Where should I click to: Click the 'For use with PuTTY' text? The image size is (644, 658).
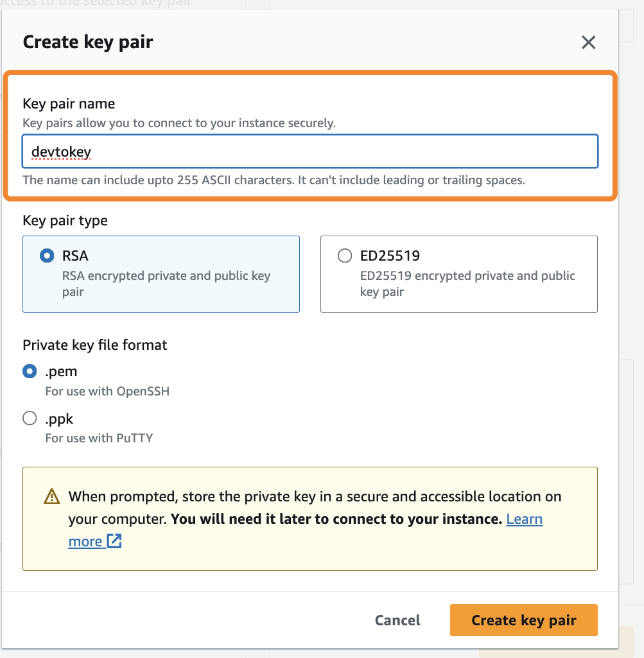pos(99,438)
